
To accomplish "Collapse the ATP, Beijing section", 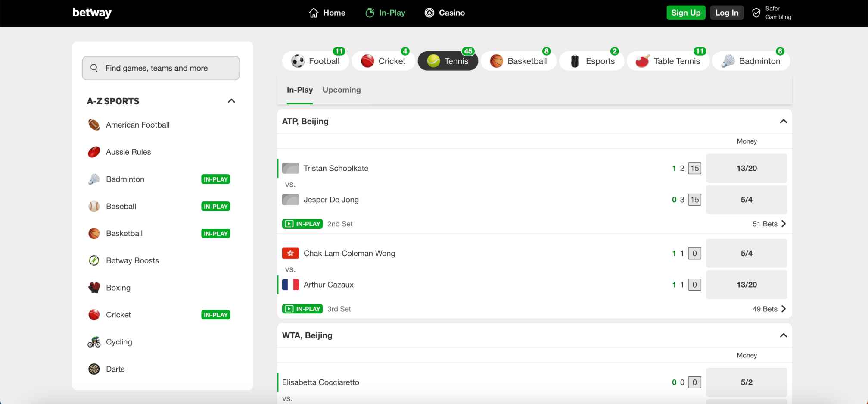I will (x=783, y=122).
